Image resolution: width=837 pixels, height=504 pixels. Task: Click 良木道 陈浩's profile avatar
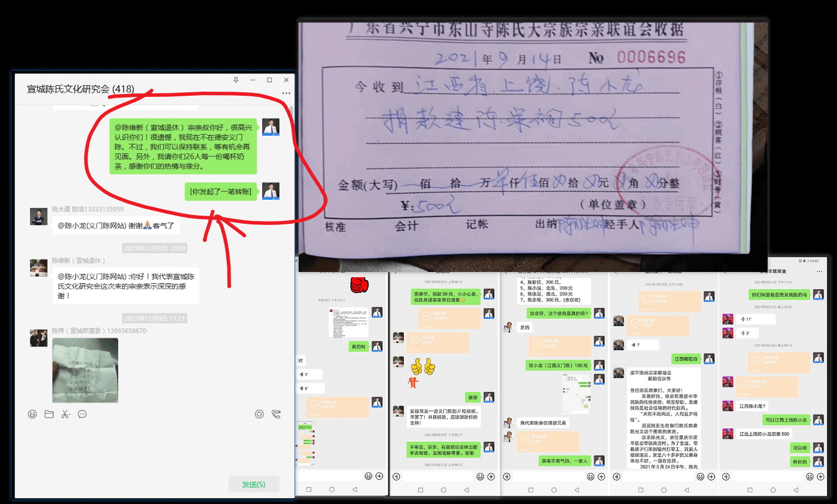click(39, 217)
